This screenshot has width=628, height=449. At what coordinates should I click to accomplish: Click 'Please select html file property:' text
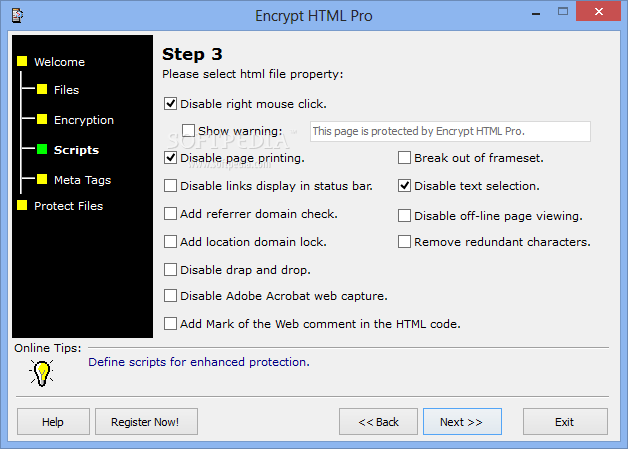(253, 74)
